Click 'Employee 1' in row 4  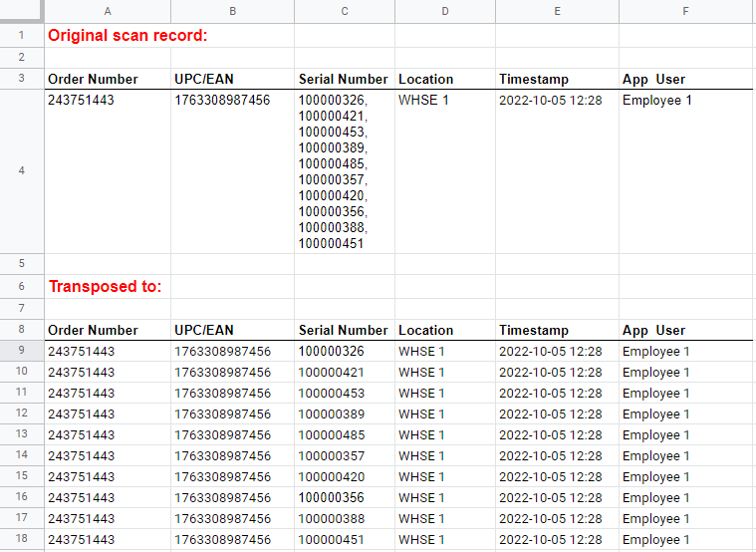[x=657, y=100]
